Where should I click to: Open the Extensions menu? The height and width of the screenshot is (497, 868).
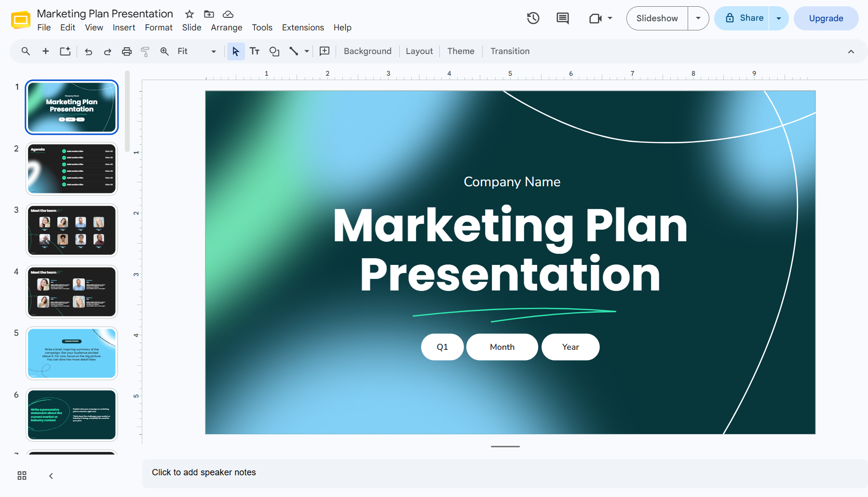[303, 28]
